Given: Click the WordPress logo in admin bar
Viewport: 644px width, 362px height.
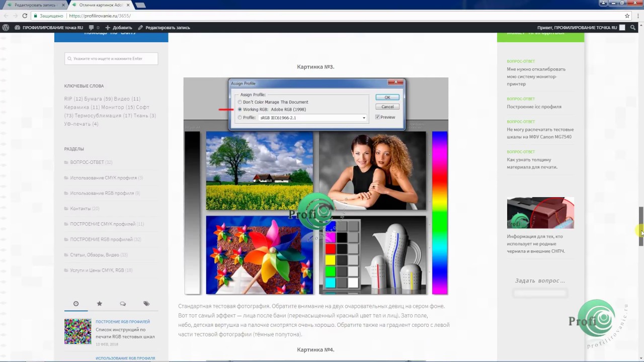Looking at the screenshot, I should coord(6,28).
